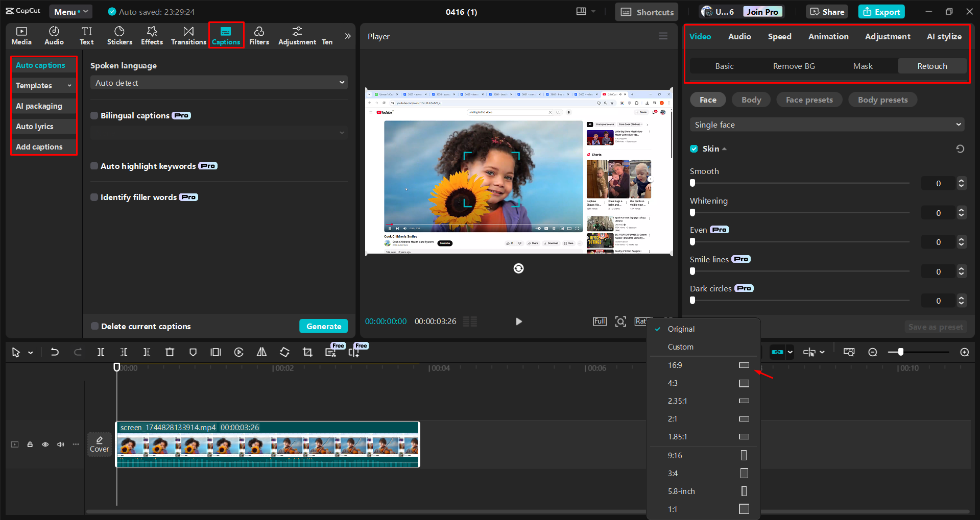This screenshot has width=980, height=520.
Task: Open the Transitions panel
Action: pos(188,35)
